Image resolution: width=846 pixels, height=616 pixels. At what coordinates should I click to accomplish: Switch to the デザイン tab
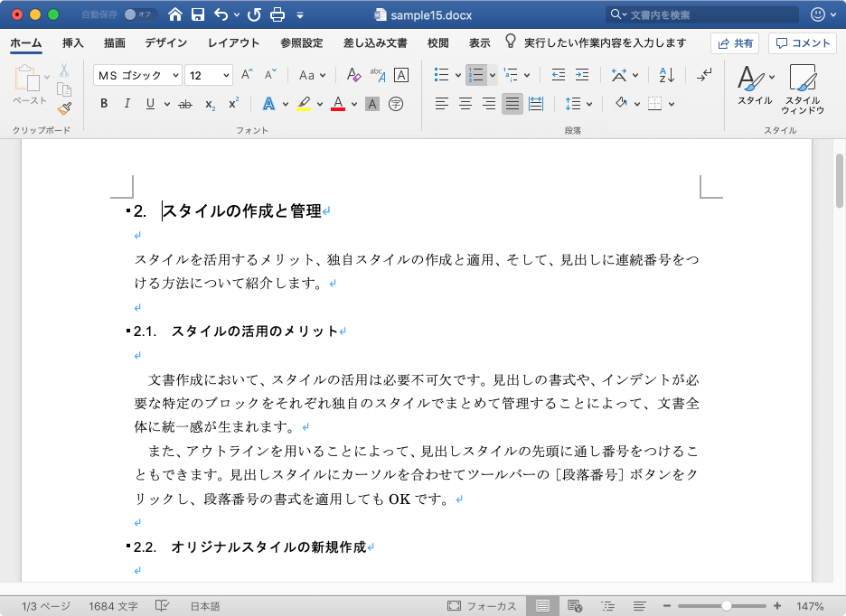165,43
